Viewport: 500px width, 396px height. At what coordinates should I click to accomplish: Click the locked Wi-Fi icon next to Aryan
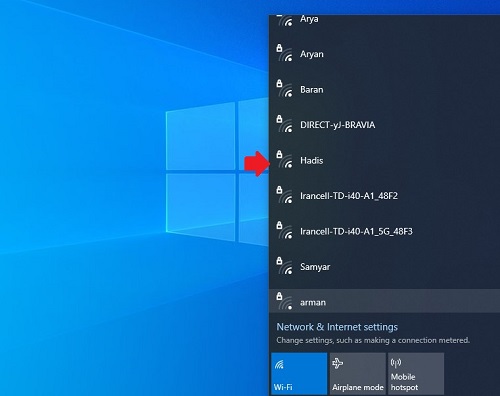pos(284,53)
